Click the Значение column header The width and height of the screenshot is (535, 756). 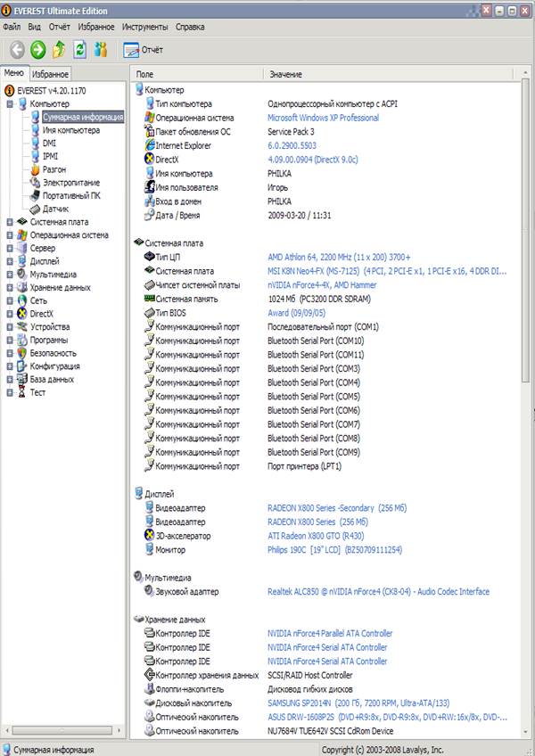click(x=389, y=74)
